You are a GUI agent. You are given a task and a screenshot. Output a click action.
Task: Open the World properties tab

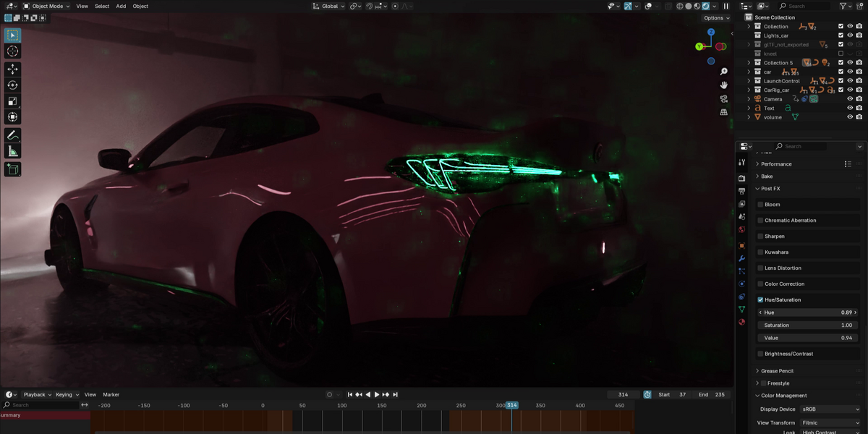pos(741,230)
